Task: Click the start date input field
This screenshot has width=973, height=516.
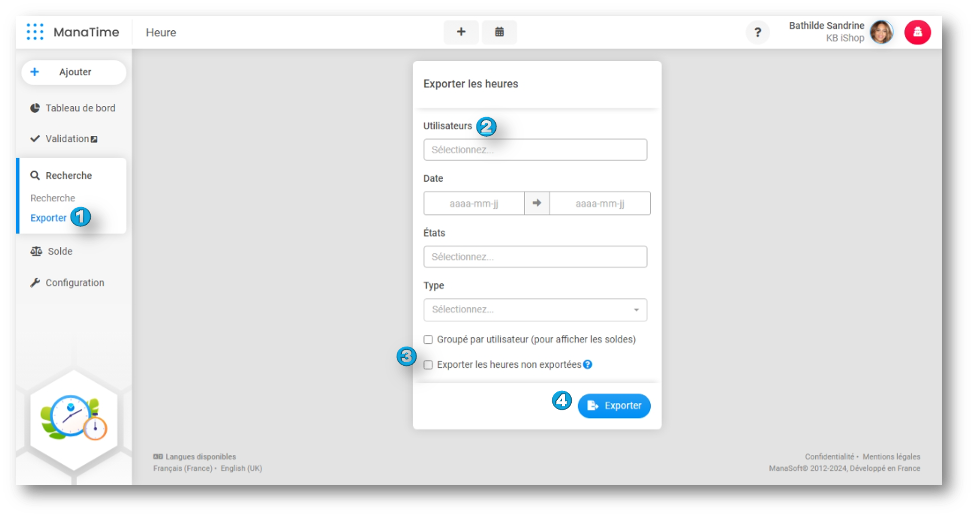Action: pyautogui.click(x=474, y=204)
